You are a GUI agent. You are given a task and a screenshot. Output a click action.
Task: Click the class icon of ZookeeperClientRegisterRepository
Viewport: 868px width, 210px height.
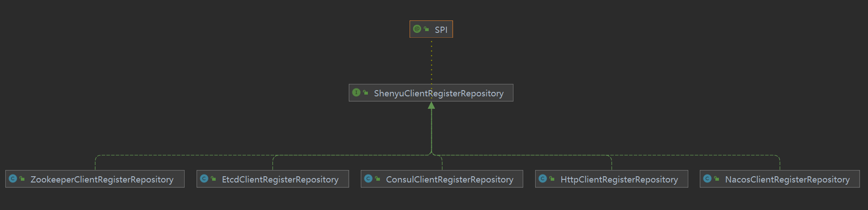click(x=13, y=178)
